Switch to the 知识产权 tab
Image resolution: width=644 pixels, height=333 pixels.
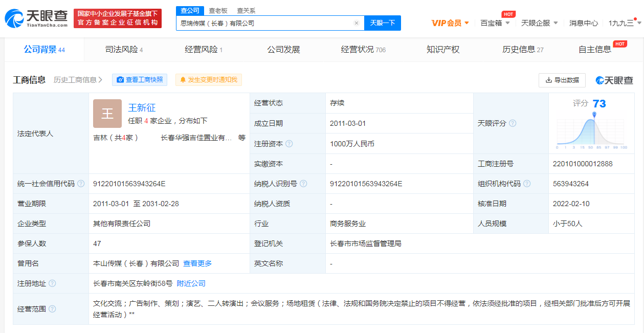click(443, 50)
